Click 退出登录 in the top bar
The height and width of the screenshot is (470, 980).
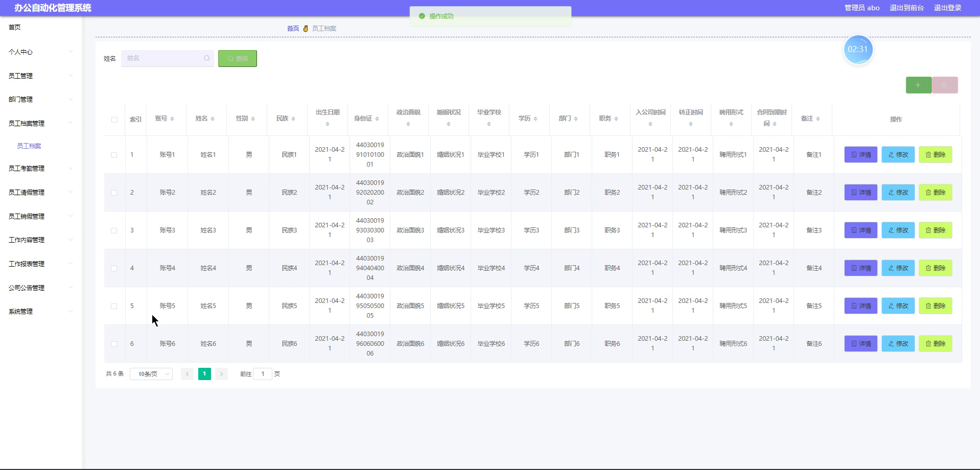tap(948, 8)
